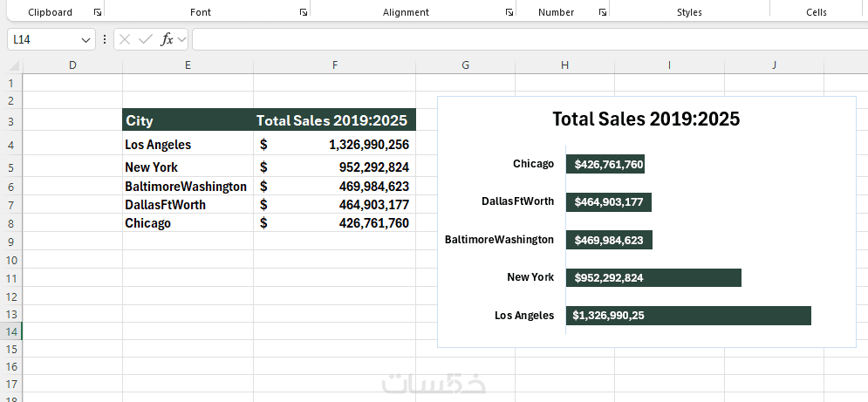Image resolution: width=868 pixels, height=402 pixels.
Task: Select the City header cell
Action: click(188, 121)
